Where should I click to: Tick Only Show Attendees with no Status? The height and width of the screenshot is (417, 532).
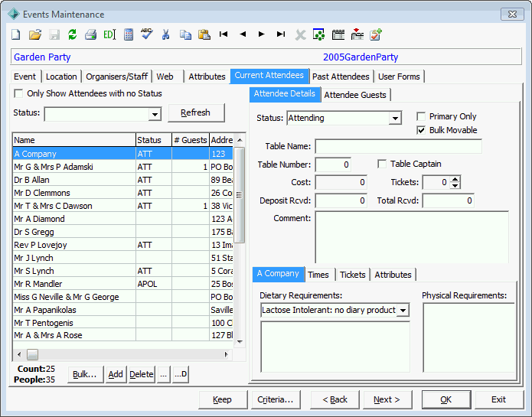pyautogui.click(x=18, y=93)
